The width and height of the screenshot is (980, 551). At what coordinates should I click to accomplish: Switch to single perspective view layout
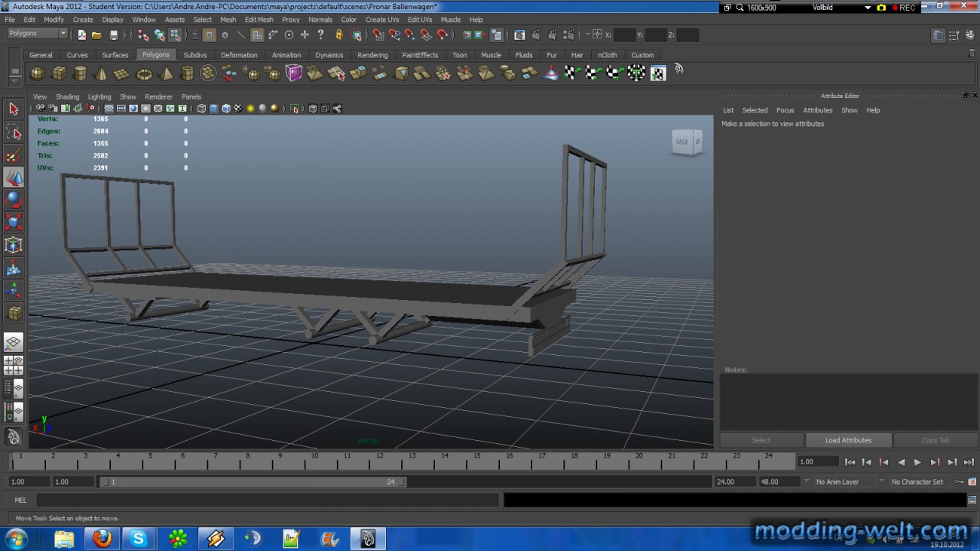pos(14,343)
